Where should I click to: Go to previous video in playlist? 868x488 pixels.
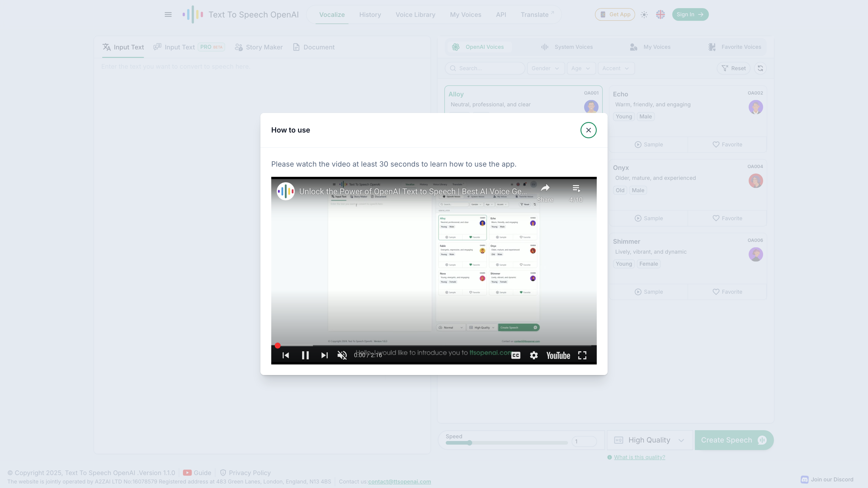(x=285, y=355)
